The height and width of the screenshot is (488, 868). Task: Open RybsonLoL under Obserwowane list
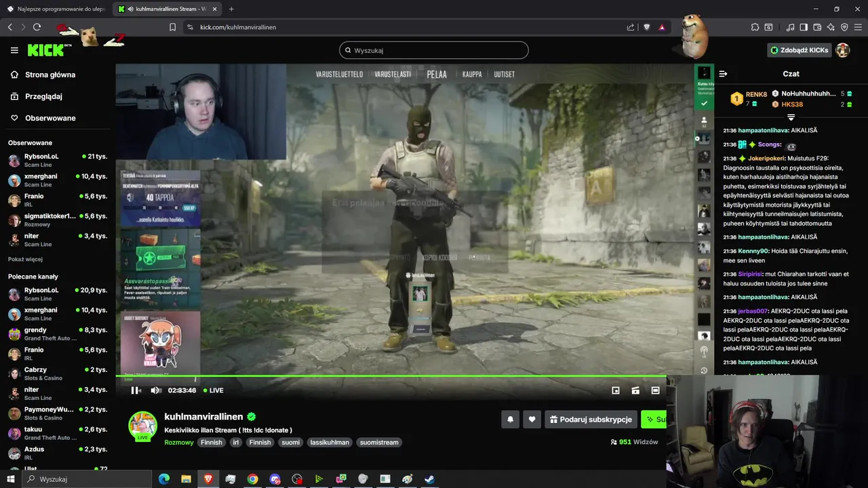[x=58, y=160]
